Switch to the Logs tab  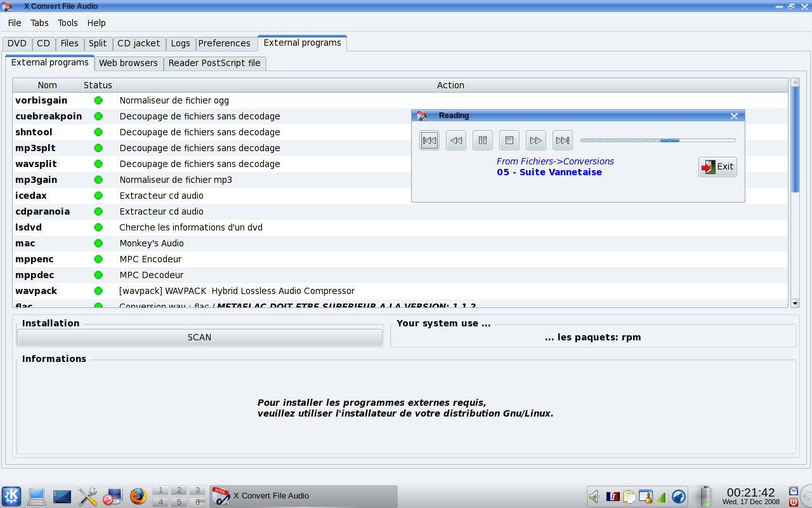coord(181,43)
